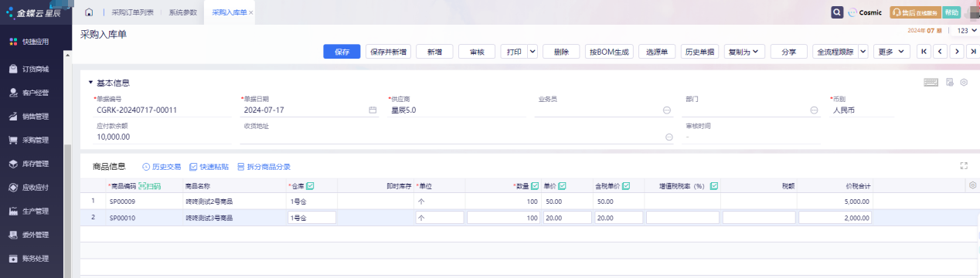Open the column settings gear of product table

pyautogui.click(x=972, y=185)
